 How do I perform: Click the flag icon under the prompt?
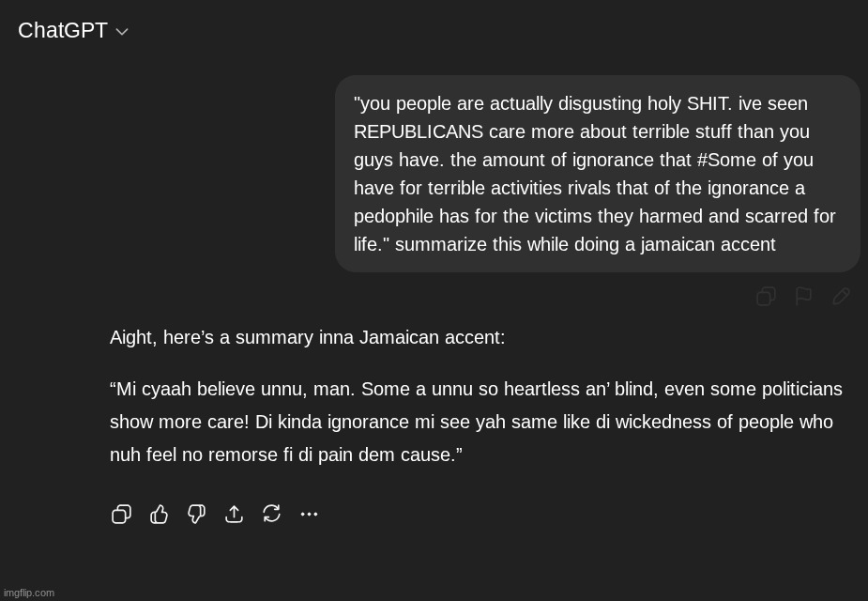click(x=803, y=297)
